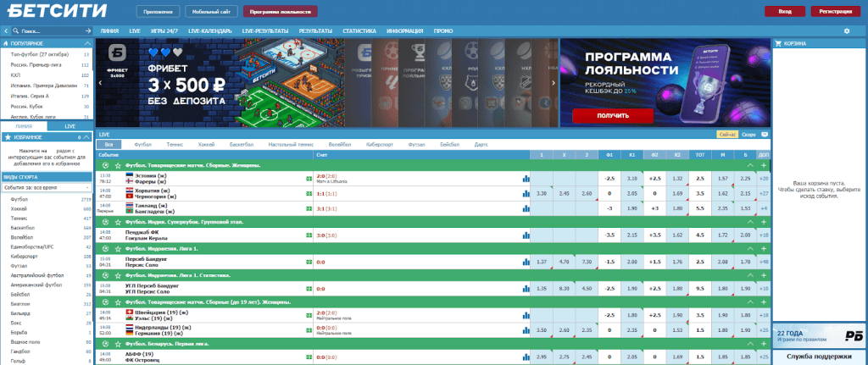Open statistics chart for Эстония (ж) match
This screenshot has width=868, height=365.
click(x=526, y=178)
